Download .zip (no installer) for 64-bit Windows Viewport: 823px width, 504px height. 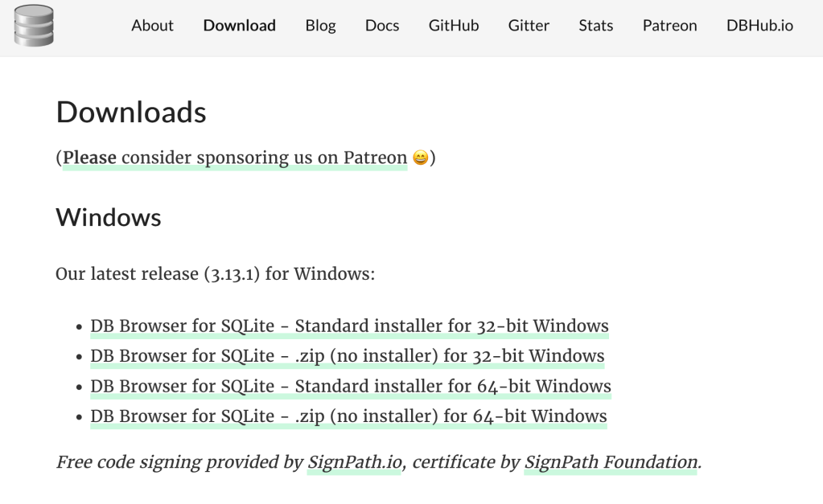pos(348,416)
